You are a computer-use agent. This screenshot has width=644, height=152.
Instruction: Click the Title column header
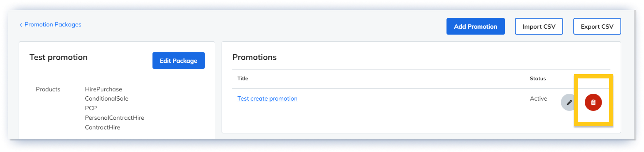point(243,78)
